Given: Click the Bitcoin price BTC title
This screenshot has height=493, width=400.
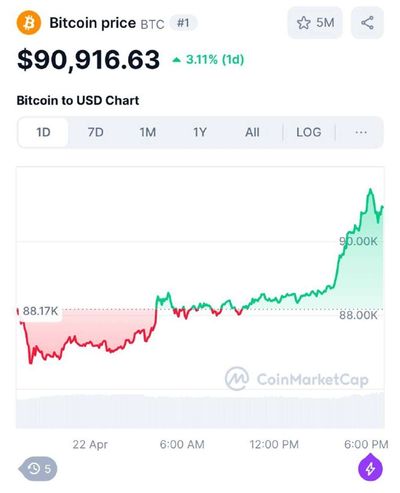Looking at the screenshot, I should [107, 23].
